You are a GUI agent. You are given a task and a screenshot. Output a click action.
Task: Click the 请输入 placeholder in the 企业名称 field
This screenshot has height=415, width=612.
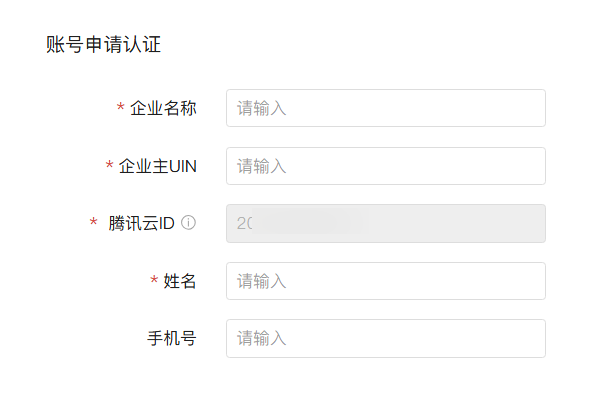(262, 108)
